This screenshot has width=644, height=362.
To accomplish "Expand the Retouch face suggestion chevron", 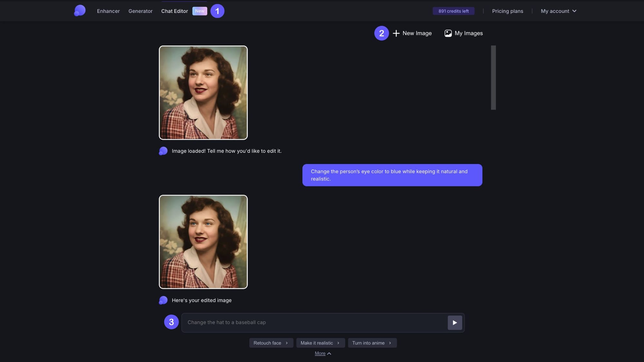I will [x=287, y=343].
